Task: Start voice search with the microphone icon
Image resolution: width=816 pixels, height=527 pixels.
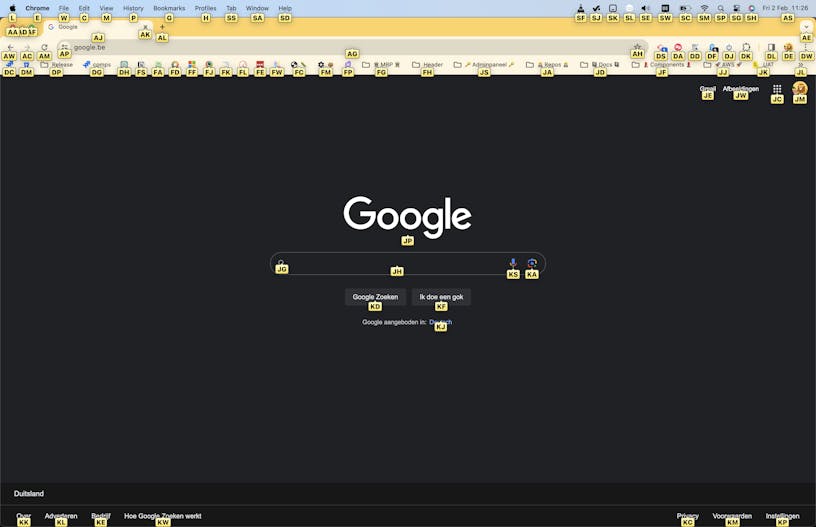Action: tap(513, 263)
